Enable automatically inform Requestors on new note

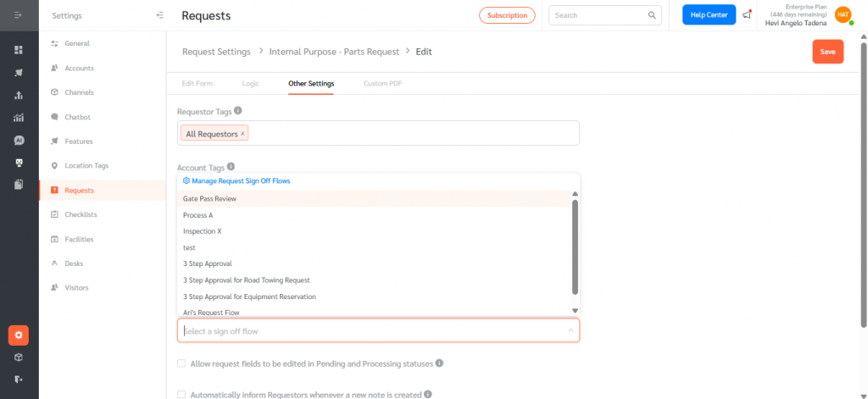click(181, 394)
